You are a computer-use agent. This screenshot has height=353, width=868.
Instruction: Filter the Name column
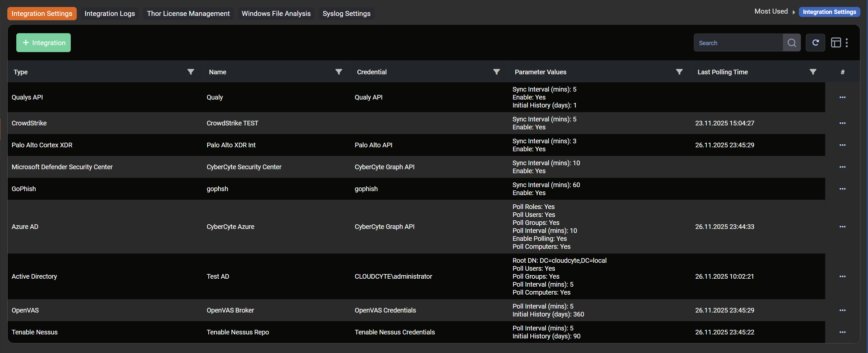(339, 72)
